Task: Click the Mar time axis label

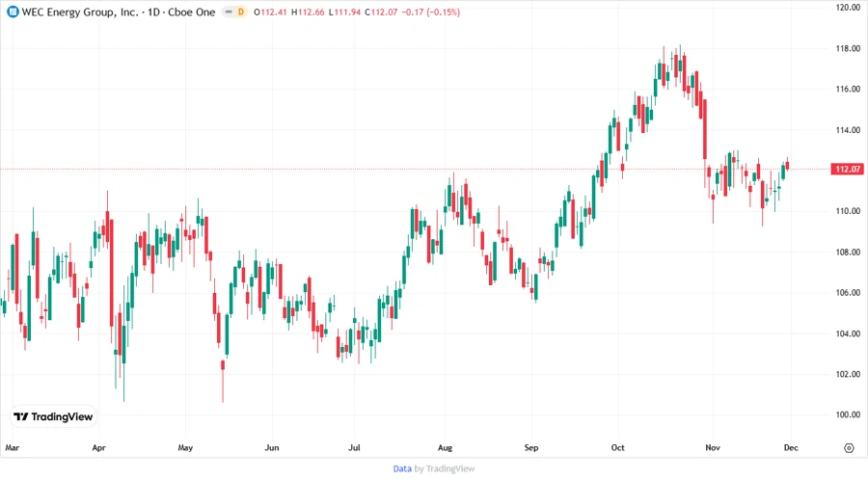Action: (x=13, y=448)
